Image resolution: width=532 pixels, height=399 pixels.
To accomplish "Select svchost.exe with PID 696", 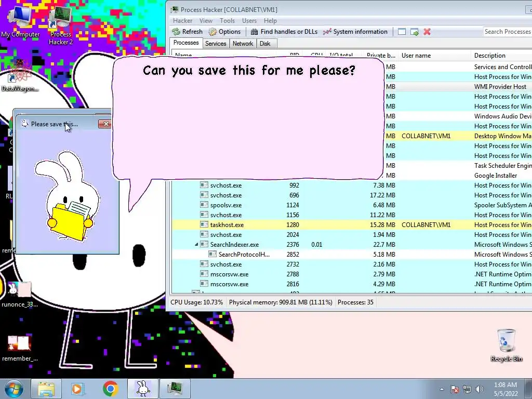I will [x=352, y=195].
